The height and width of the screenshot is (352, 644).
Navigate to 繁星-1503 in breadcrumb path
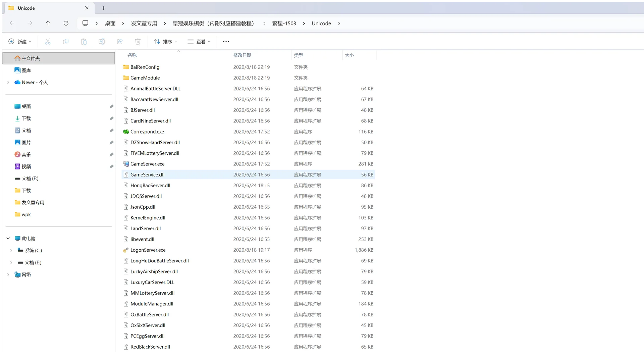click(284, 23)
